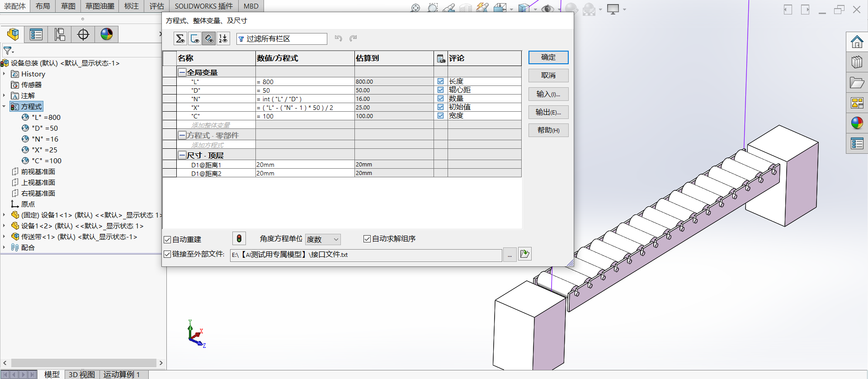Open the PropertyManager tab

point(36,34)
